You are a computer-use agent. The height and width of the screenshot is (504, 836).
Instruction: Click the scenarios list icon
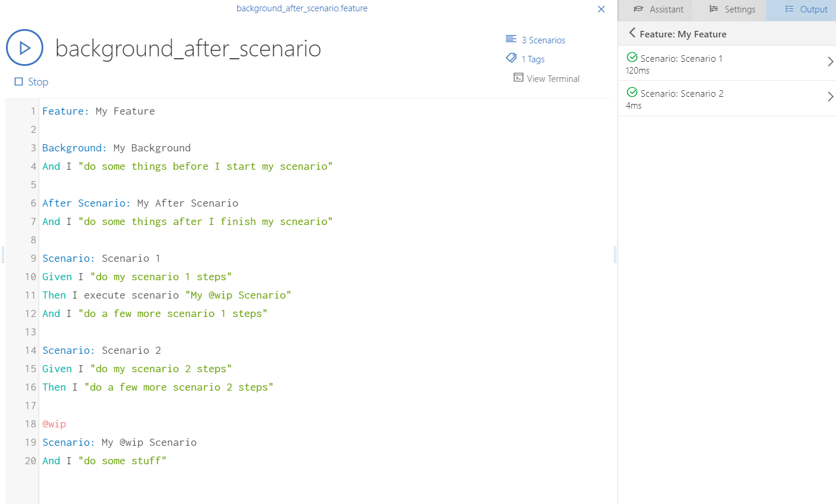[511, 39]
